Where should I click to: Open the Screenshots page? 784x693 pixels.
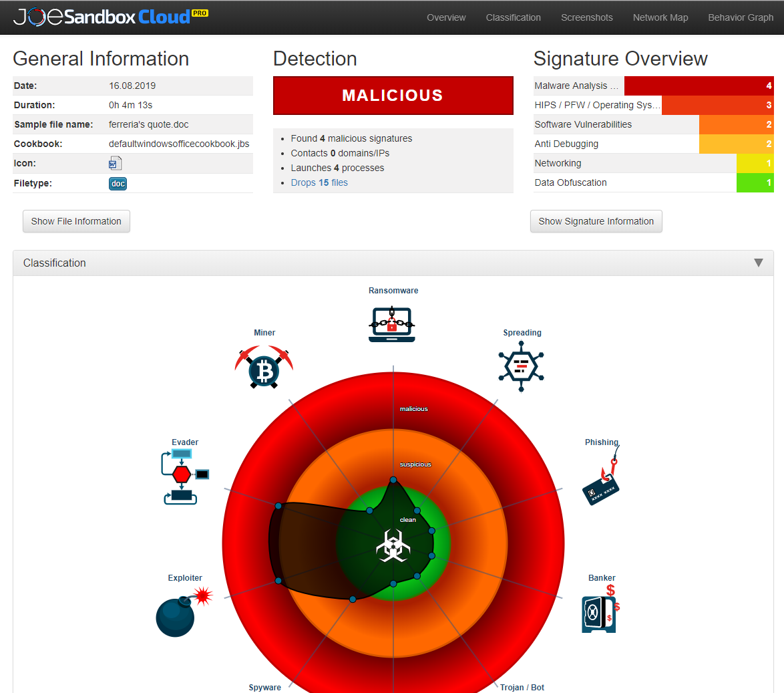coord(586,17)
